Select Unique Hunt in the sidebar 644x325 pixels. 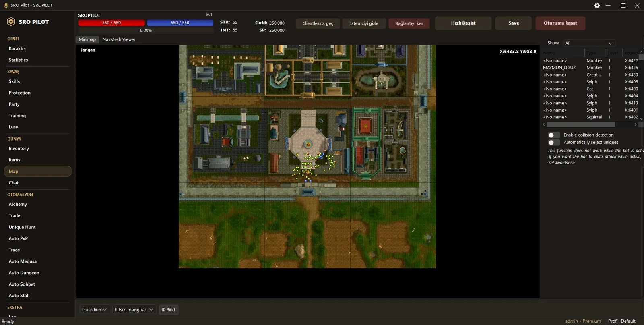[37, 227]
